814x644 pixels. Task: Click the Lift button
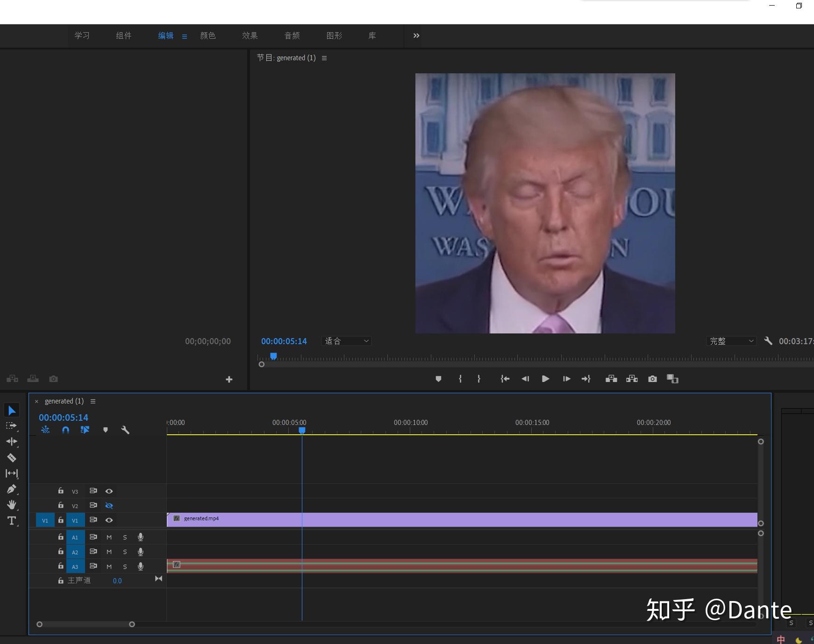611,379
